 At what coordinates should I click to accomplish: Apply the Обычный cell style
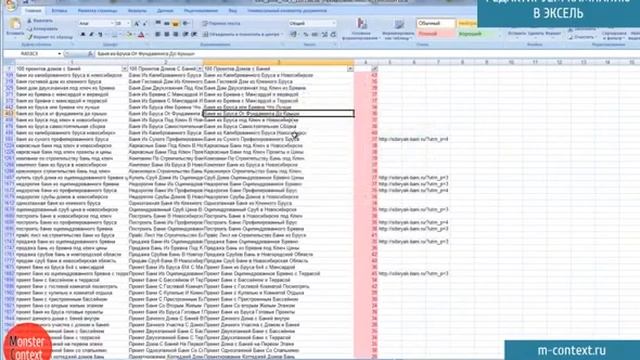click(436, 23)
